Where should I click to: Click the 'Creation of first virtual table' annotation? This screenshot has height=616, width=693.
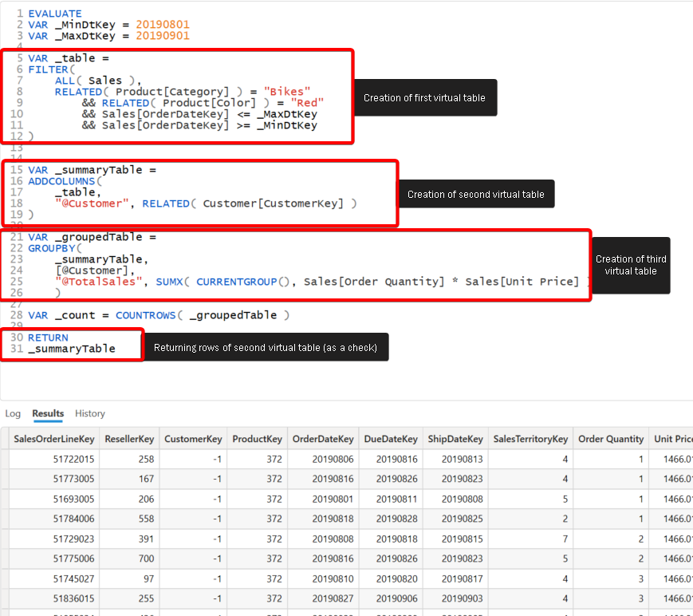click(x=427, y=97)
